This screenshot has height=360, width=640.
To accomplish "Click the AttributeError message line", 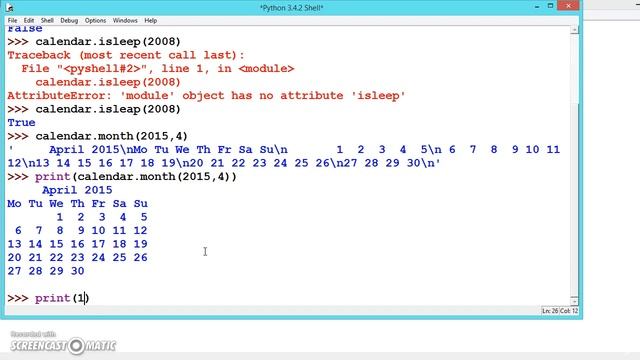I will [x=206, y=96].
